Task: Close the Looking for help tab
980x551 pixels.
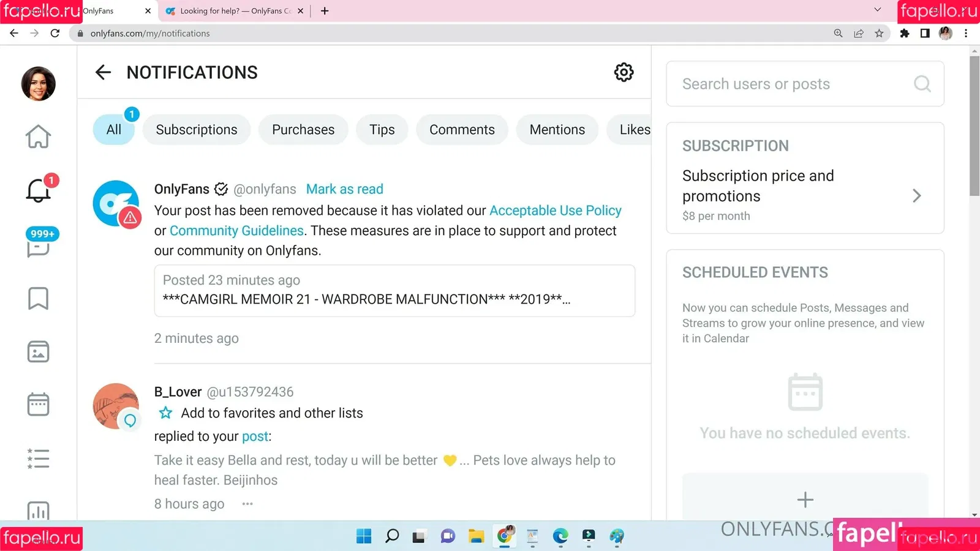Action: [301, 11]
